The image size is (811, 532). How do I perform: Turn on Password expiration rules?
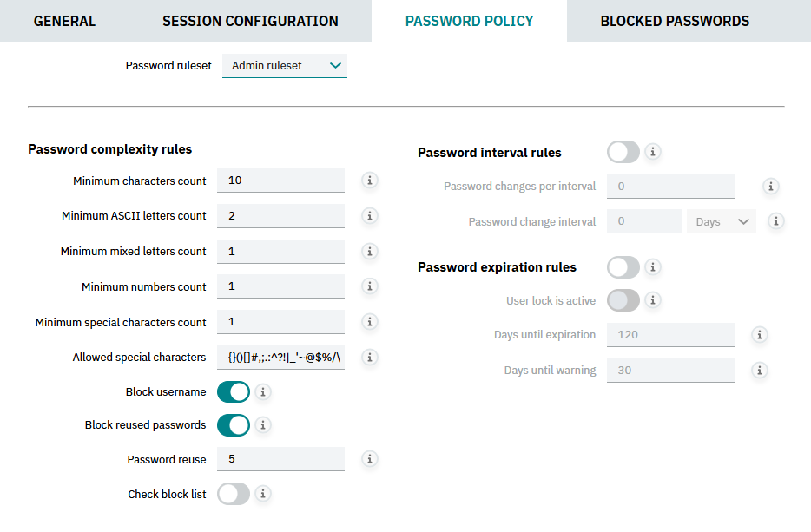click(623, 266)
